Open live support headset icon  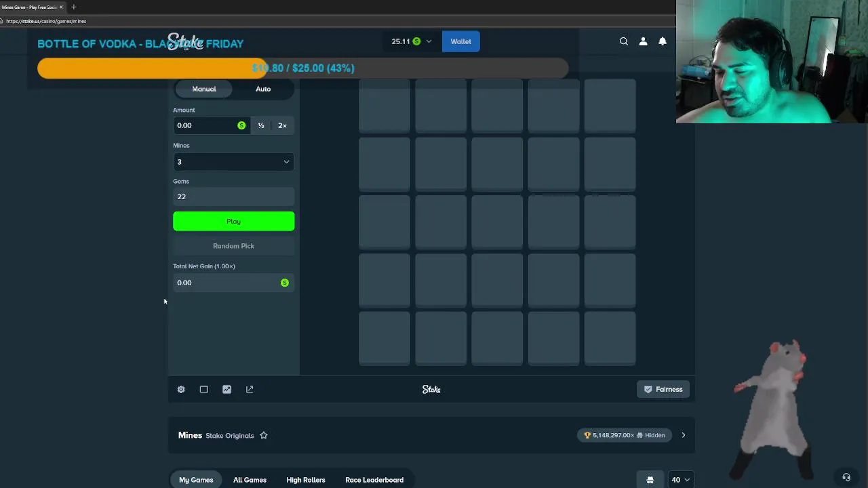tap(846, 477)
